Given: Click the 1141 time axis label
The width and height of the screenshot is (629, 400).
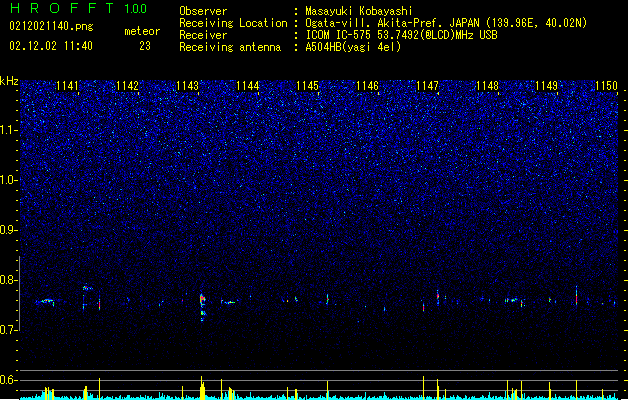Looking at the screenshot, I should (67, 86).
